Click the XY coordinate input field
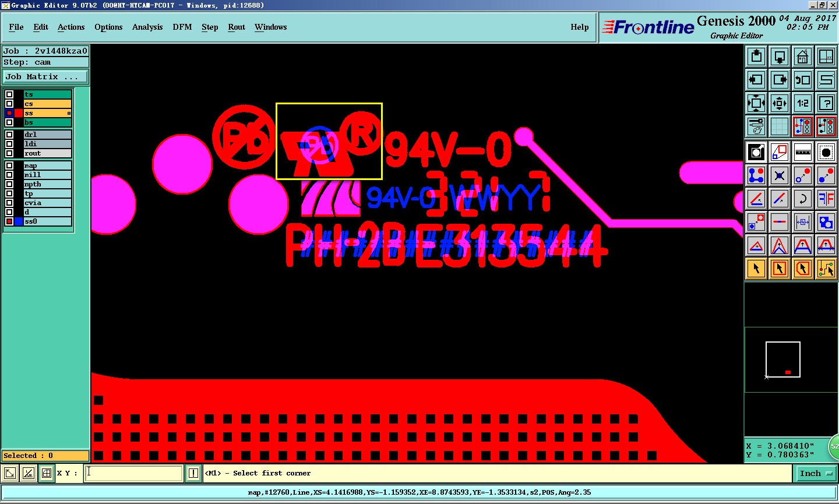Viewport: 839px width, 504px height. click(x=134, y=473)
